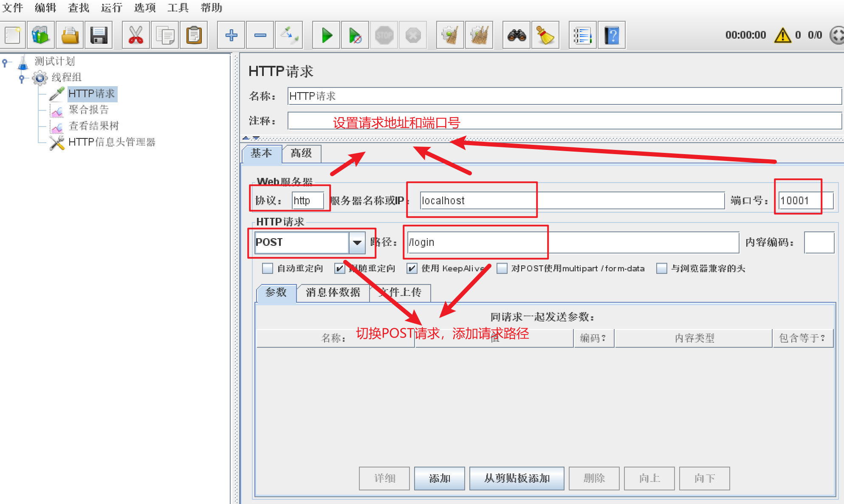Click the 从剪贴板添加 button
This screenshot has height=504, width=844.
pos(517,479)
